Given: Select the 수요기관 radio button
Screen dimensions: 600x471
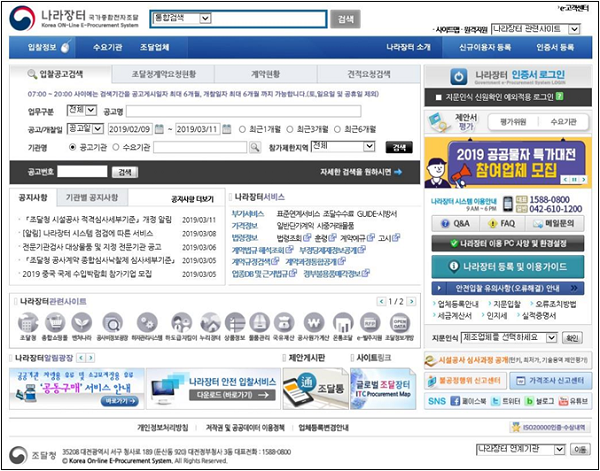Looking at the screenshot, I should pos(116,147).
